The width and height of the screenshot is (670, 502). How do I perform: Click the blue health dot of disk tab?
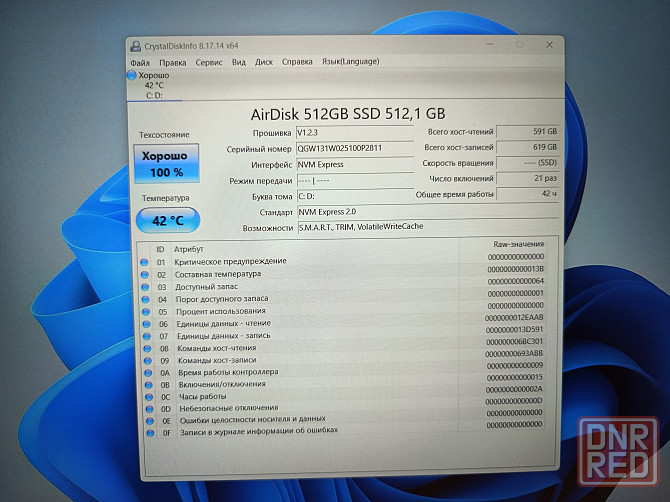coord(132,76)
